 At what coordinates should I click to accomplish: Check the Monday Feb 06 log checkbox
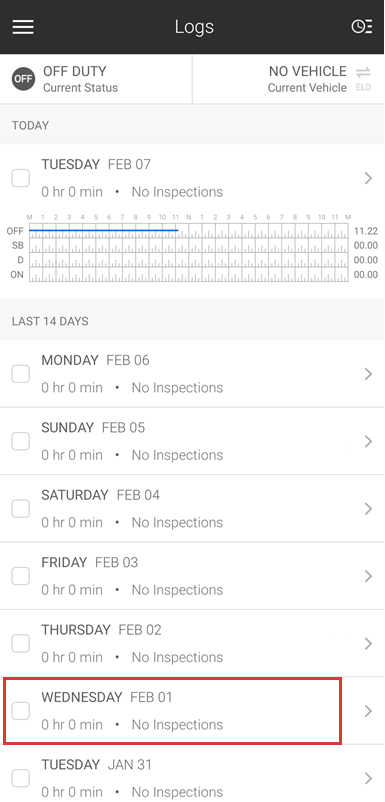click(20, 374)
